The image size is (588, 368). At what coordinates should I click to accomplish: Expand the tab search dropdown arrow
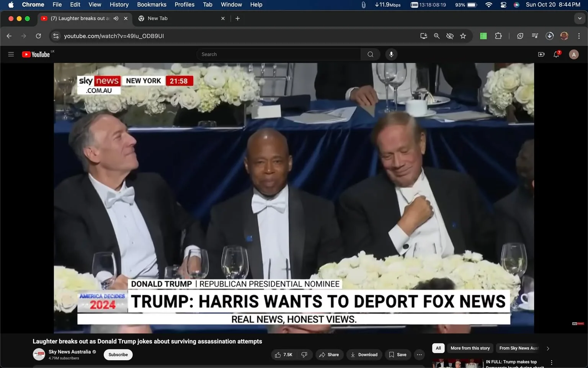click(580, 18)
